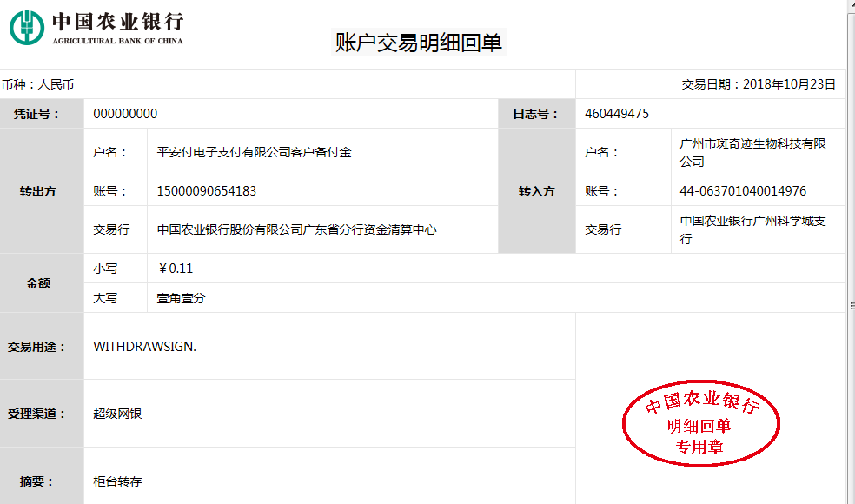Viewport: 855px width, 504px height.
Task: Click the 账户交易明细回单 title
Action: pyautogui.click(x=418, y=42)
